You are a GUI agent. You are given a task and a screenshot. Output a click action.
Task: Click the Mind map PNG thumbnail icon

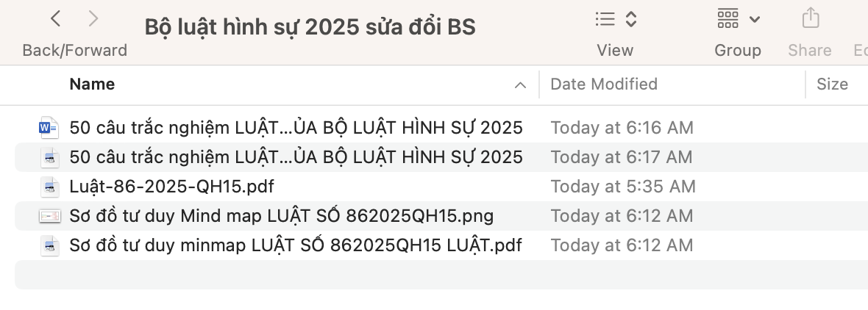click(x=49, y=216)
